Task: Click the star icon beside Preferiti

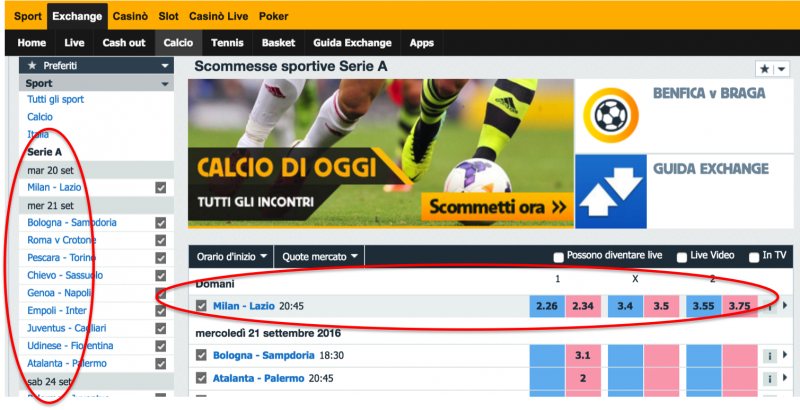Action: (32, 66)
